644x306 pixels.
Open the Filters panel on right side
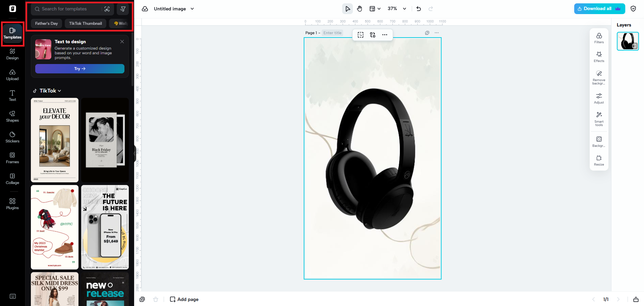point(599,38)
